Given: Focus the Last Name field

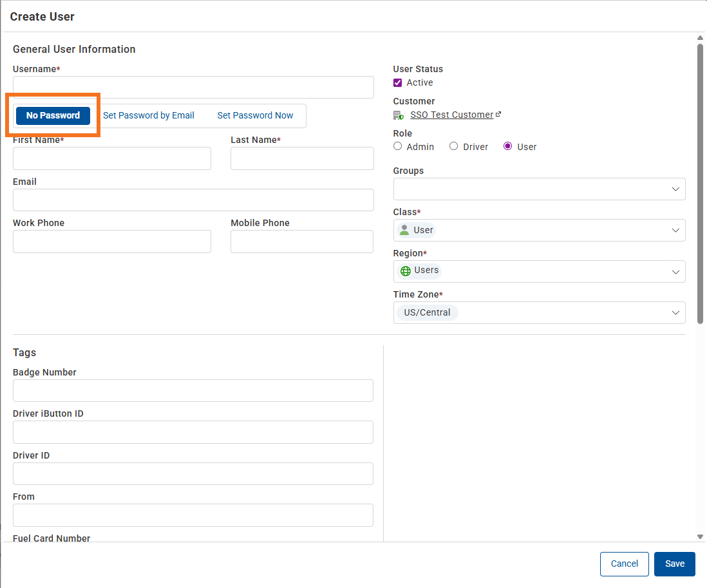Looking at the screenshot, I should click(x=302, y=158).
